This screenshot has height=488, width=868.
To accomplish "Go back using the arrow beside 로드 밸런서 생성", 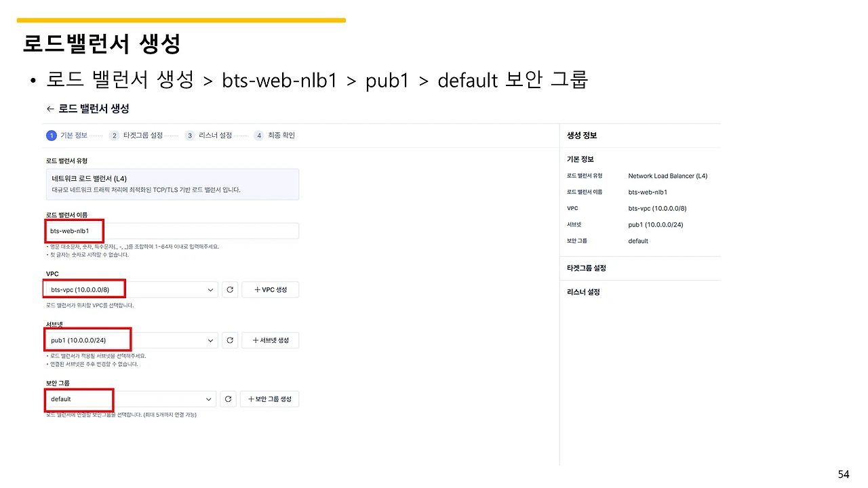I will click(50, 108).
